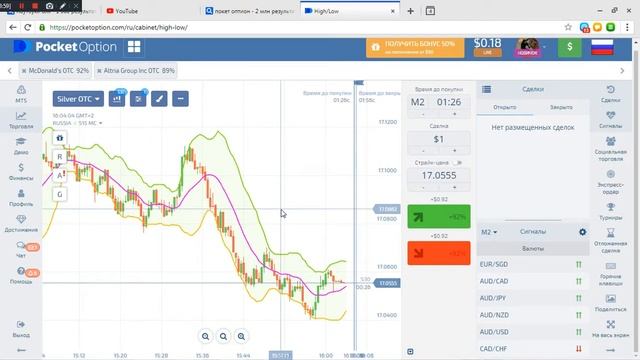Image resolution: width=640 pixels, height=360 pixels.
Task: Toggle the Страйк-цена switch
Action: point(458,162)
